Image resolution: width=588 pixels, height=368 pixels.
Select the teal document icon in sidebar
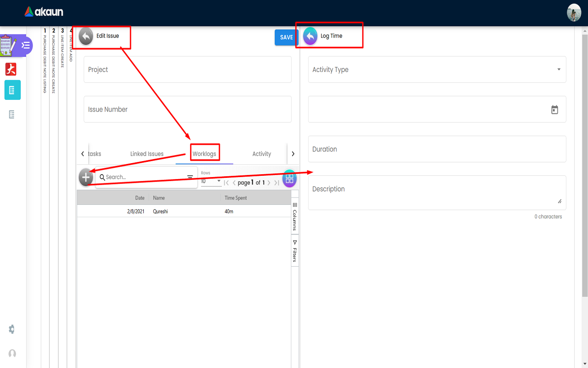click(x=12, y=90)
